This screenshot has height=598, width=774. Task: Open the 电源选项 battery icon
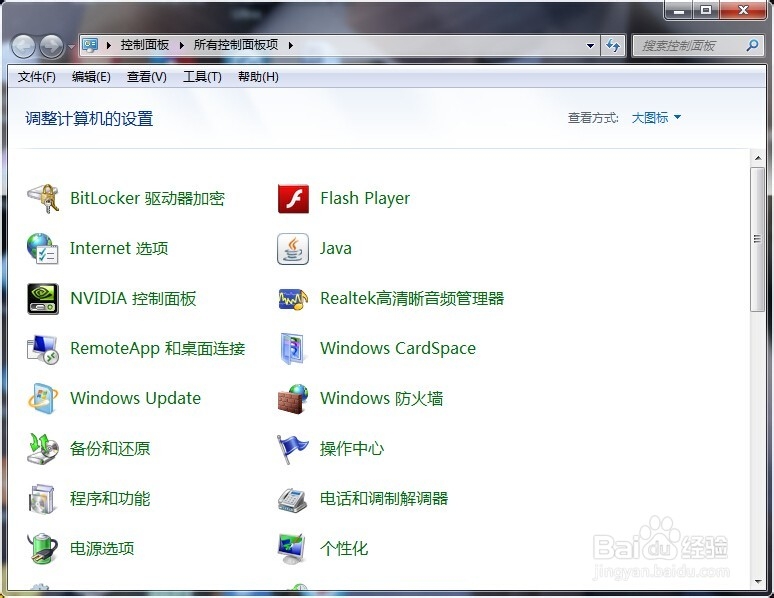43,549
